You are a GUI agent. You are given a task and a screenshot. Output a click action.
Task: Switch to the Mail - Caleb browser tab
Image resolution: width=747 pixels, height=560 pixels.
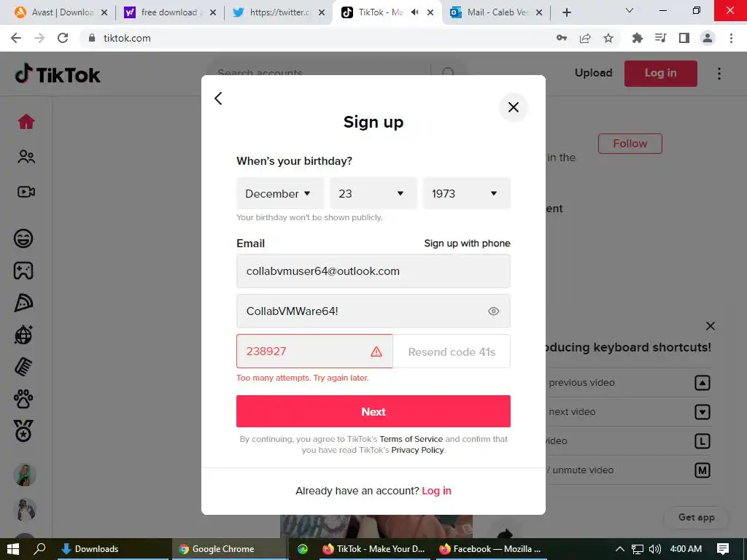[x=497, y=12]
